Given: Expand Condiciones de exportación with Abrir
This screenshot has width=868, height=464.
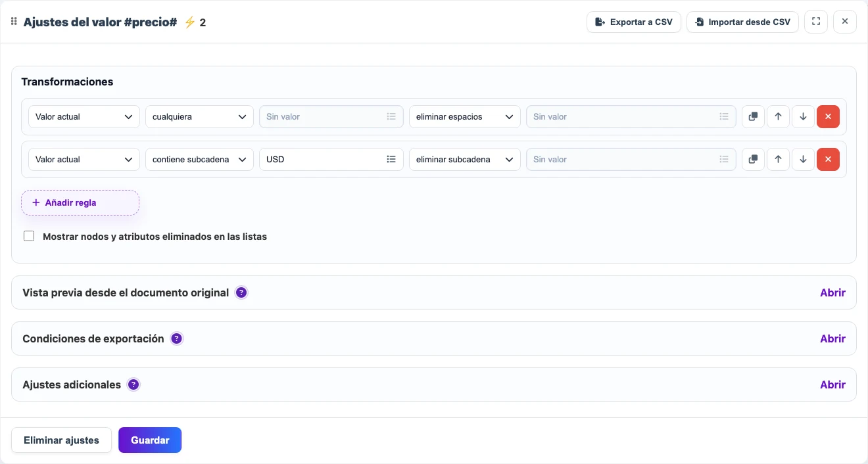Looking at the screenshot, I should pyautogui.click(x=832, y=338).
